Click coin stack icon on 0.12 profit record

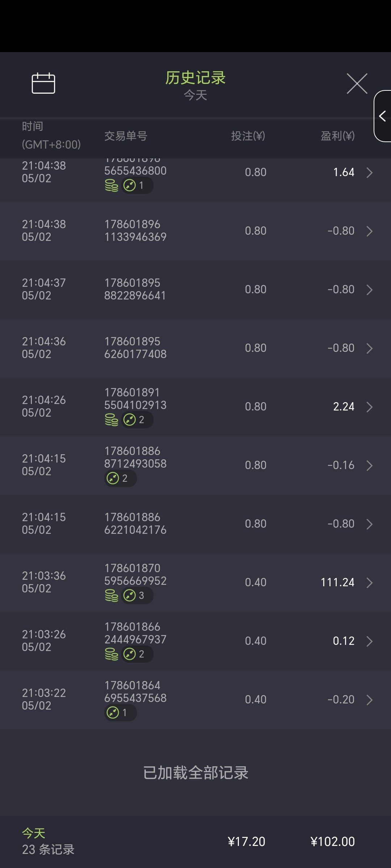[112, 654]
